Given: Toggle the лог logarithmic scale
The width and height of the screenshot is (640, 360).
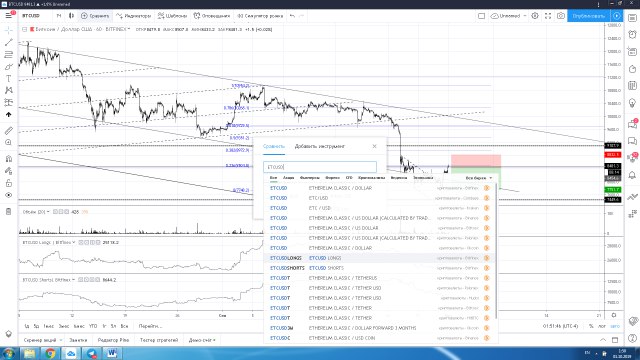Looking at the screenshot, I should pyautogui.click(x=602, y=326).
